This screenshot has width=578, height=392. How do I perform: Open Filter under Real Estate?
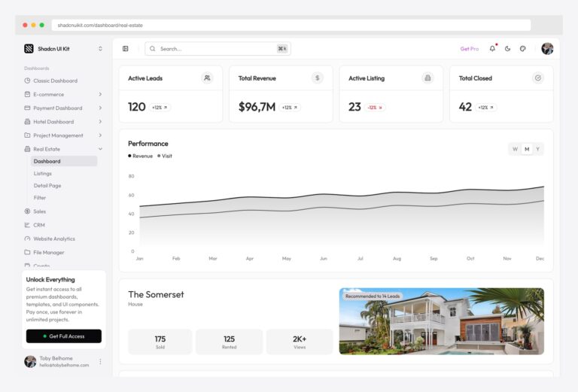click(x=40, y=198)
